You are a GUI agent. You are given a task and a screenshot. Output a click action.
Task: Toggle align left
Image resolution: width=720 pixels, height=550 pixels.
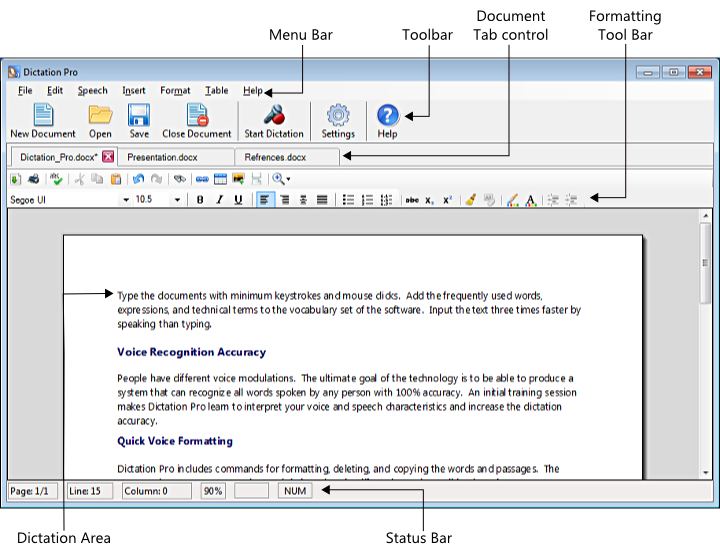point(265,200)
